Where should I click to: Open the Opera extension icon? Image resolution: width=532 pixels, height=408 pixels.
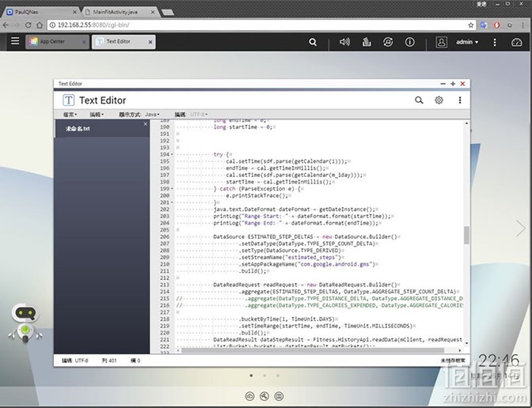496,25
